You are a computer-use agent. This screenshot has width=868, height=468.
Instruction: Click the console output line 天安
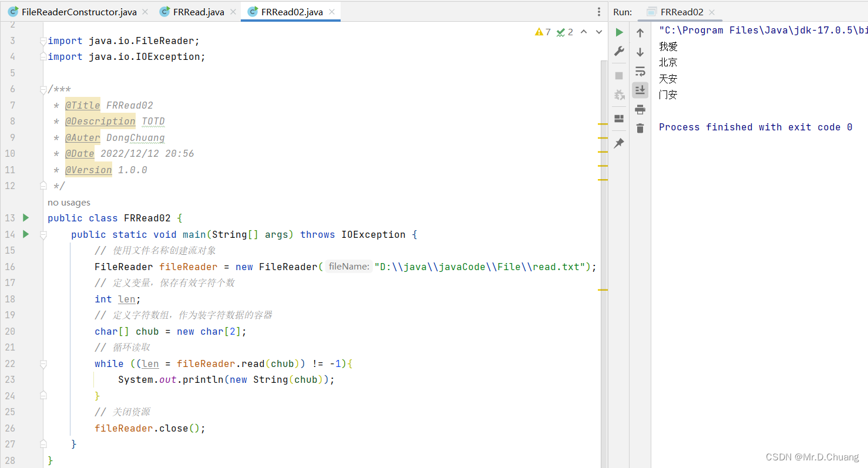(x=668, y=79)
